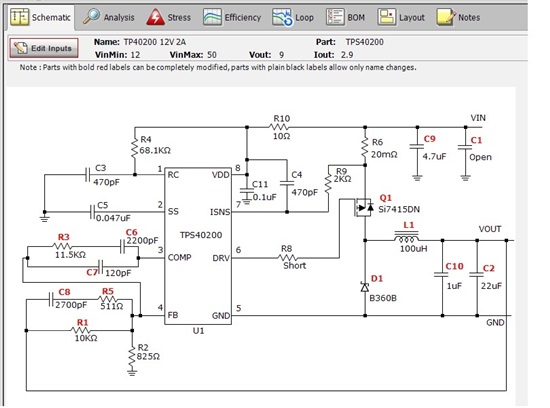Screen dimensions: 550x408
Task: Switch to the BOM tab
Action: tap(346, 17)
